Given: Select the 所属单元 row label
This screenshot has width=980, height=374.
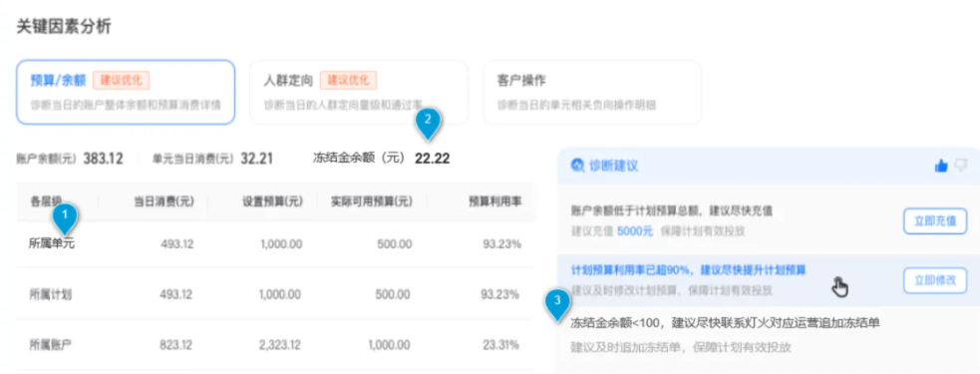Looking at the screenshot, I should [x=51, y=244].
